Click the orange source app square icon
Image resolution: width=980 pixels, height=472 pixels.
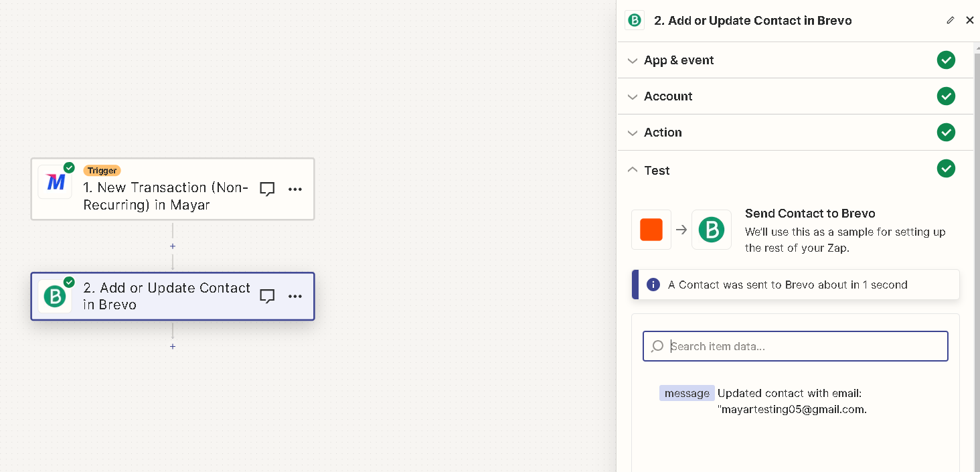[651, 230]
